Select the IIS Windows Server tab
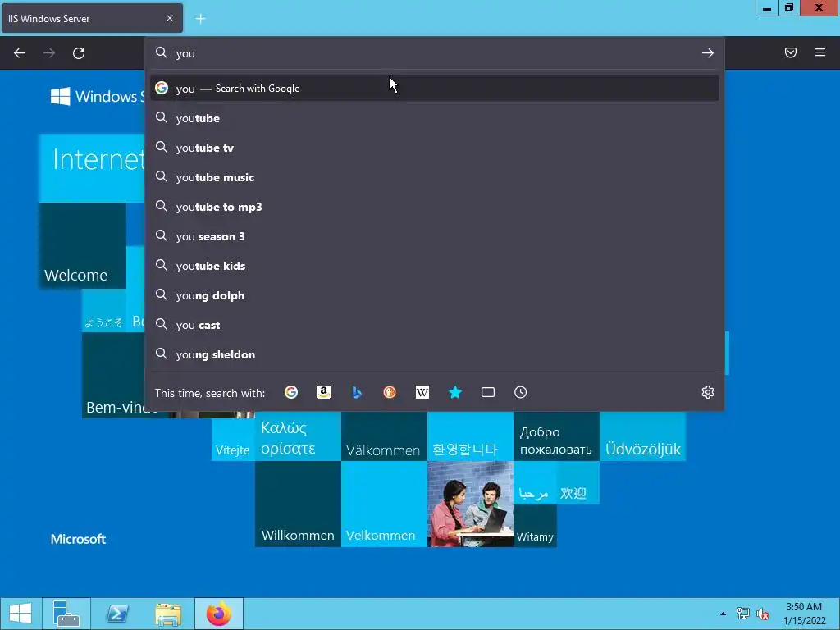 (92, 19)
